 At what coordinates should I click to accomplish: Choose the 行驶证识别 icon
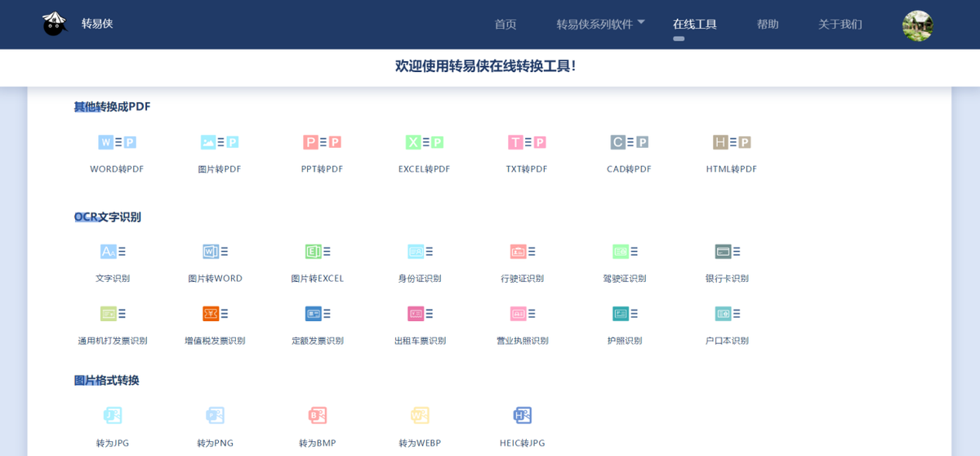(523, 252)
